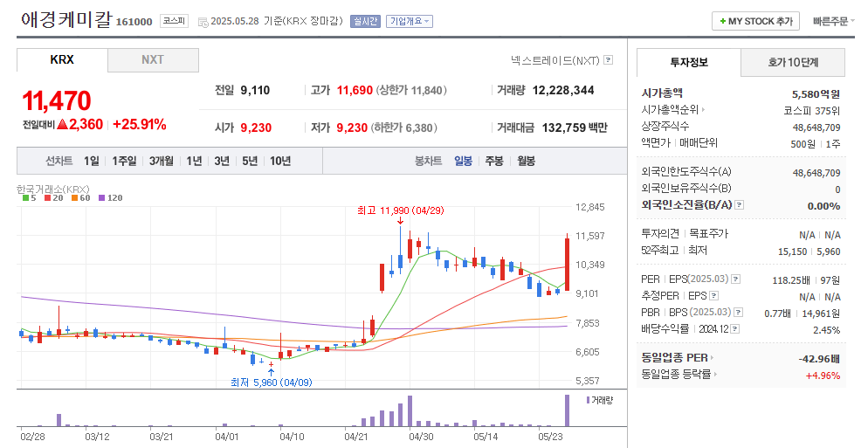Select the 호가10단계 tab

[x=793, y=63]
